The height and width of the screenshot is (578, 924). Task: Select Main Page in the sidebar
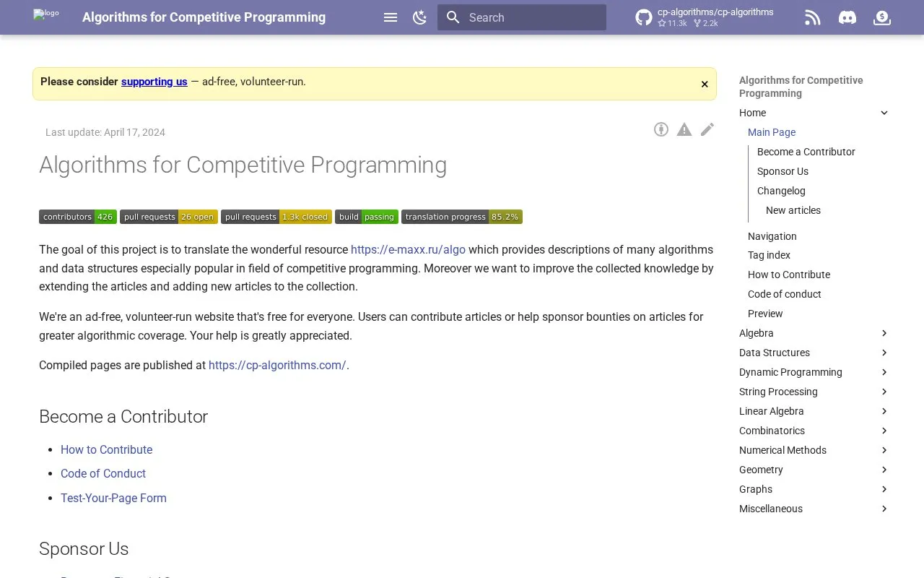[x=772, y=132]
